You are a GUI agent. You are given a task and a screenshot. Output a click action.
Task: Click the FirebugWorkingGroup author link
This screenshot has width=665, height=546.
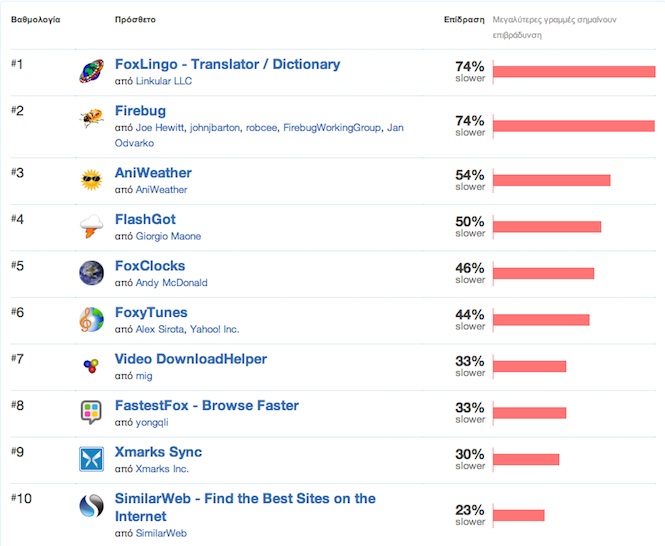[331, 127]
